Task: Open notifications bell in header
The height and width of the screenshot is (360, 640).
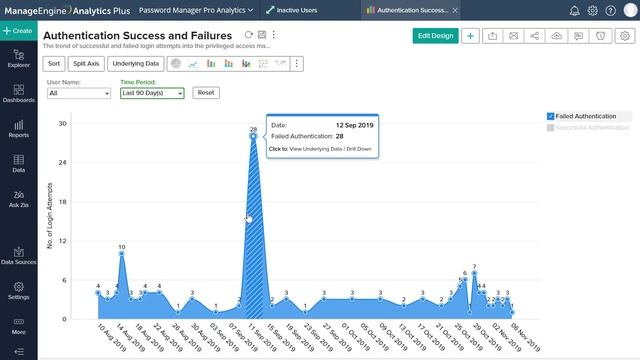Action: pos(575,11)
